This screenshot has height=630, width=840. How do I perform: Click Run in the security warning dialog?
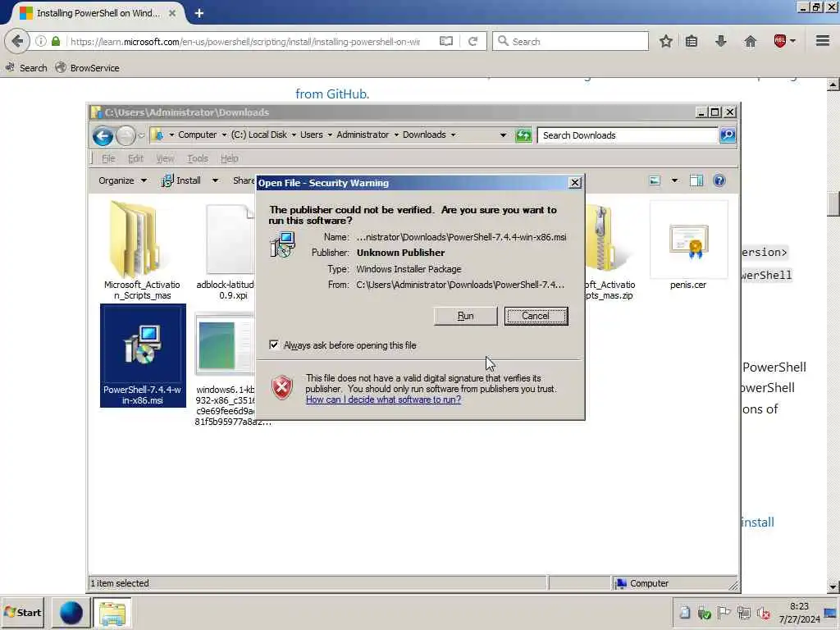point(465,316)
